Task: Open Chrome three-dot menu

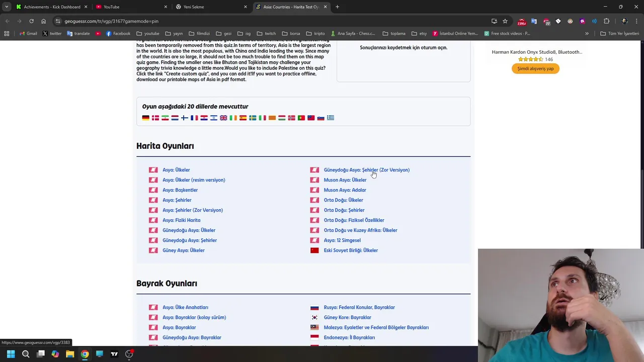Action: (636, 21)
